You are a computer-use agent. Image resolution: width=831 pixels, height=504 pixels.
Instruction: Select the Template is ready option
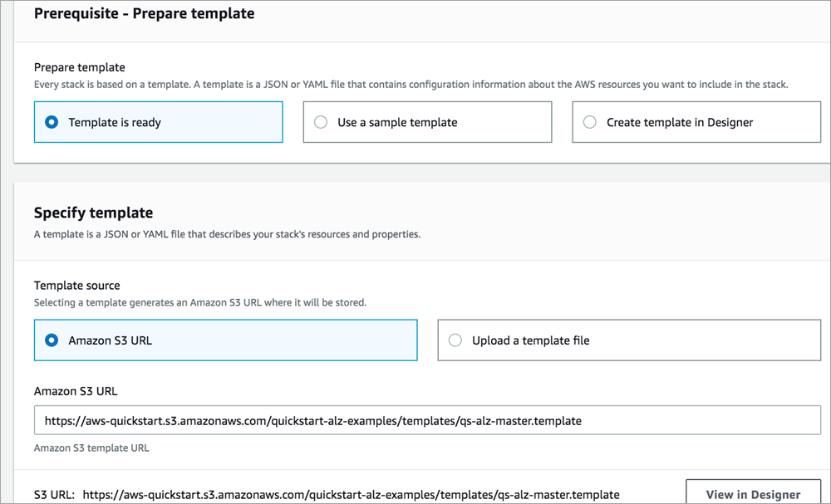coord(158,122)
